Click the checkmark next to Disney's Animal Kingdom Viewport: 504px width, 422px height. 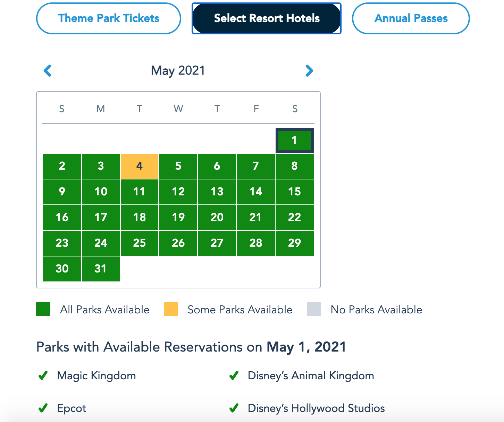(x=234, y=375)
